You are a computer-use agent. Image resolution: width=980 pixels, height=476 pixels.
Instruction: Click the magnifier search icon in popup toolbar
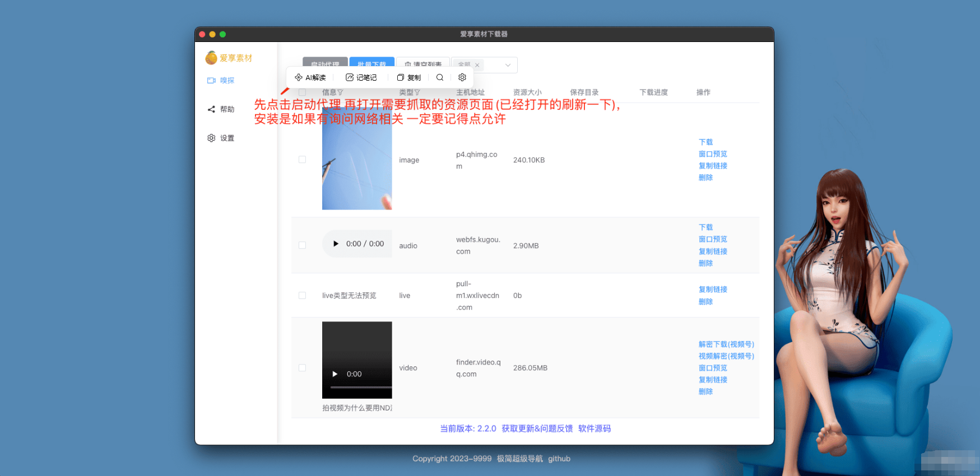pos(440,77)
